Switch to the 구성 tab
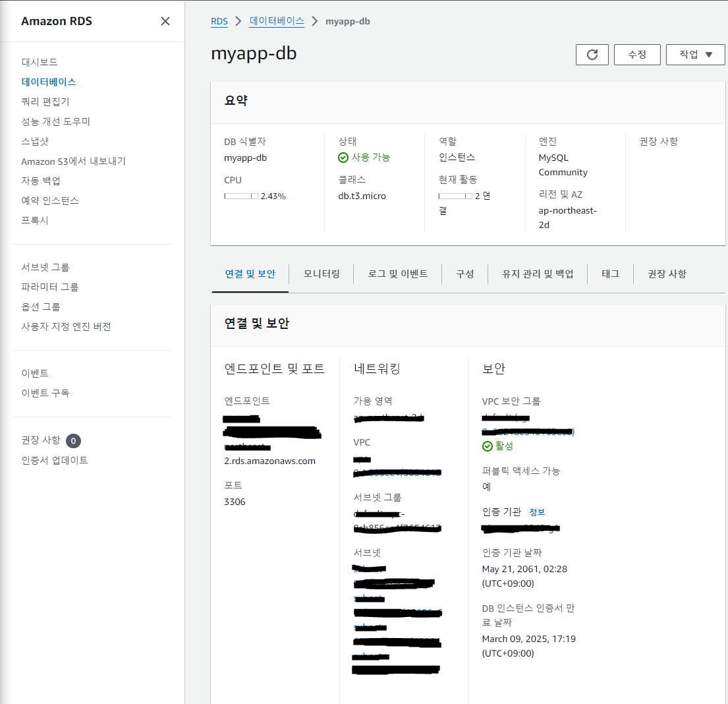The image size is (728, 704). [464, 274]
